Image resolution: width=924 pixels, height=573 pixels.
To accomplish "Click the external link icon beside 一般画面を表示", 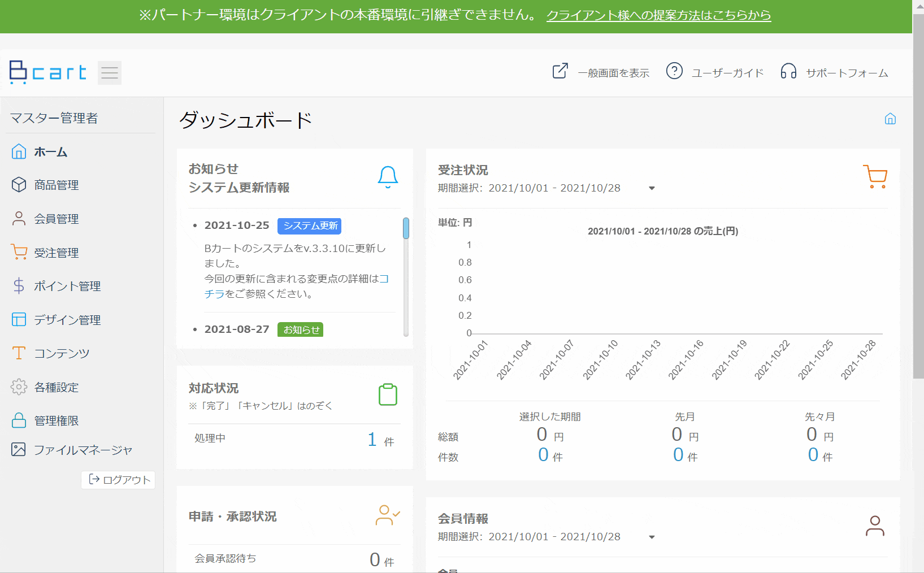I will pos(560,71).
